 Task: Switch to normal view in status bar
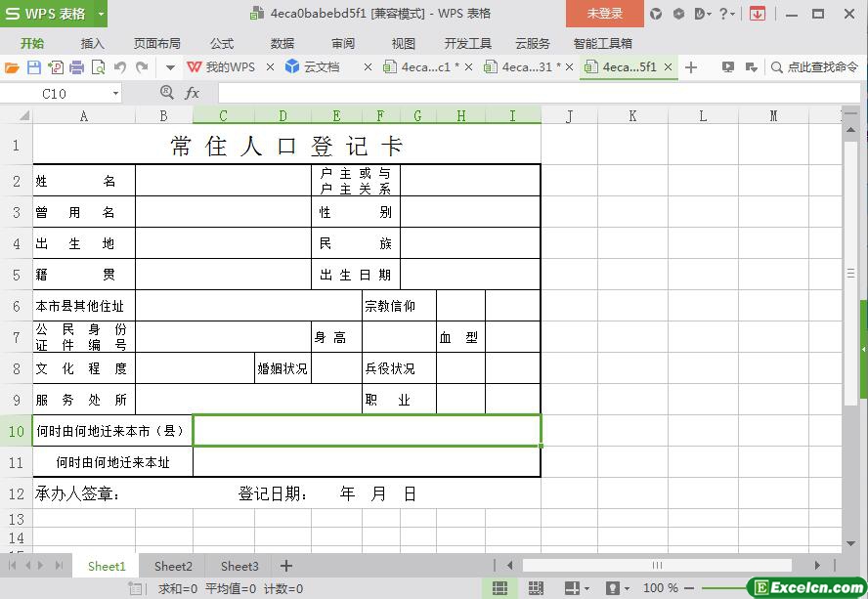tap(499, 588)
